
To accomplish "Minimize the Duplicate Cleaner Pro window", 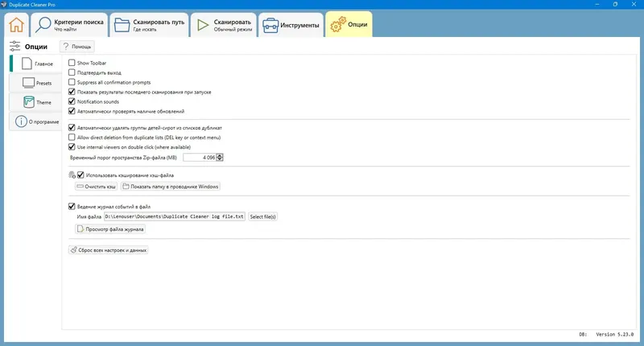I will (597, 4).
